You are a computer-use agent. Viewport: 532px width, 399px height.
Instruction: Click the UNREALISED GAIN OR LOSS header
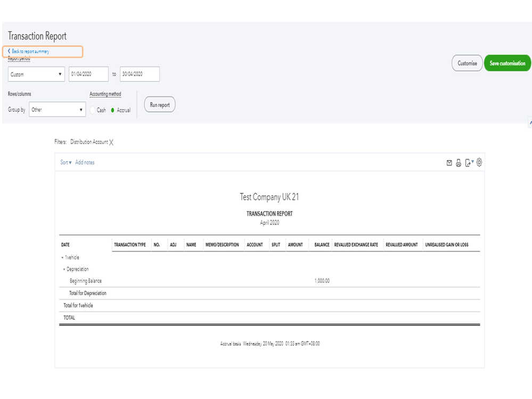click(446, 245)
